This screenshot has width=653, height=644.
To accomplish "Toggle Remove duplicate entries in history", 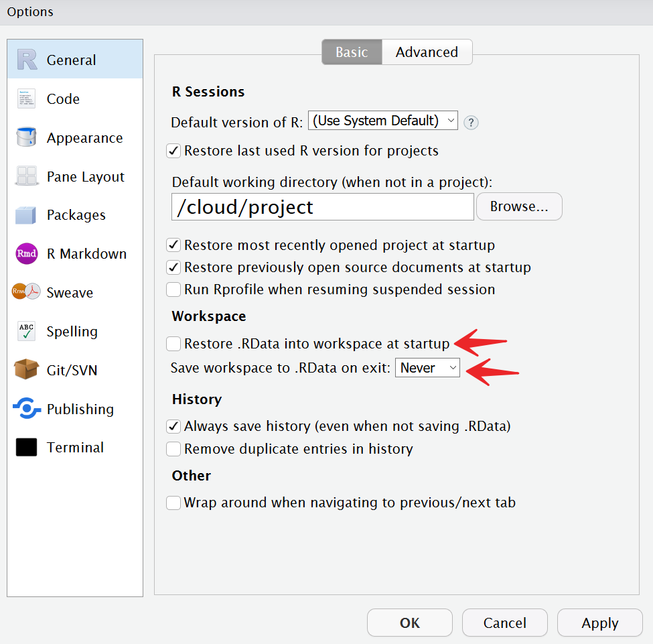I will (173, 449).
